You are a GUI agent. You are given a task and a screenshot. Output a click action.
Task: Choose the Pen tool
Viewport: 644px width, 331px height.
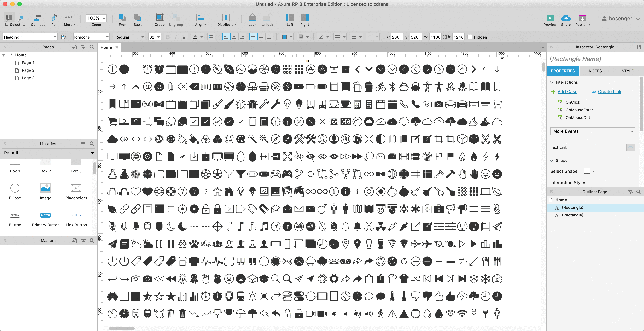coord(54,20)
